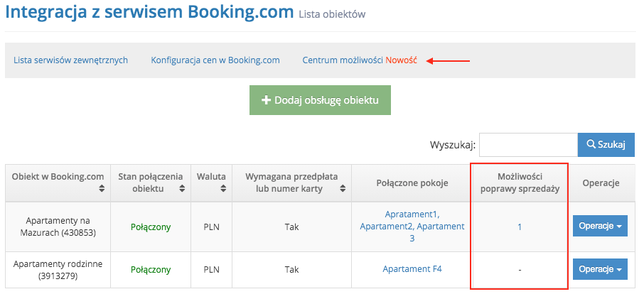
Task: Open Operacje dropdown for Apartamenty na Mazurach
Action: click(x=600, y=226)
